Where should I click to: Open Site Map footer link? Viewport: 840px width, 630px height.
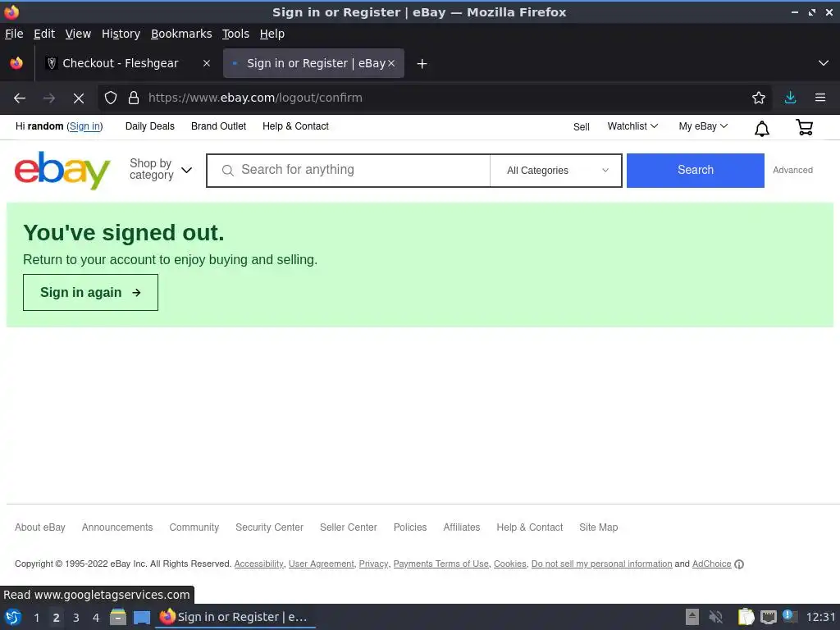pyautogui.click(x=598, y=527)
